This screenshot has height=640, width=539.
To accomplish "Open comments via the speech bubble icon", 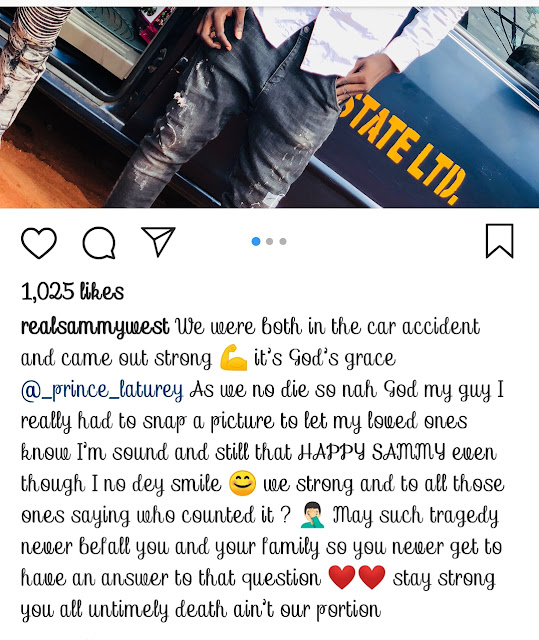I will pos(99,242).
